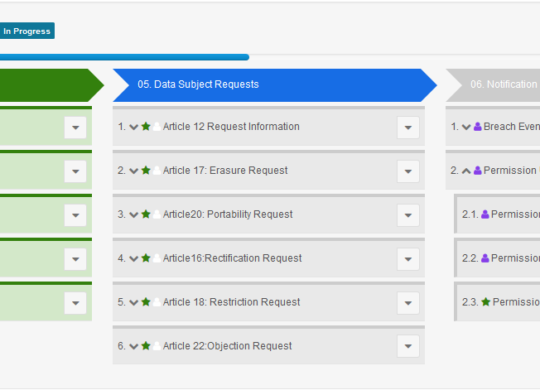Click the In Progress status badge
The height and width of the screenshot is (390, 540).
(27, 31)
